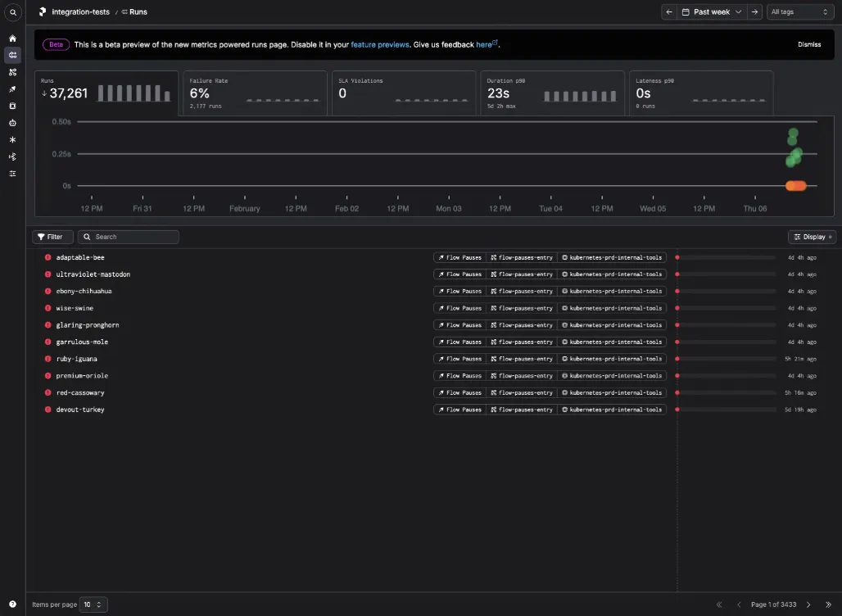The image size is (842, 616).
Task: Jump to the last page of runs
Action: (x=828, y=605)
